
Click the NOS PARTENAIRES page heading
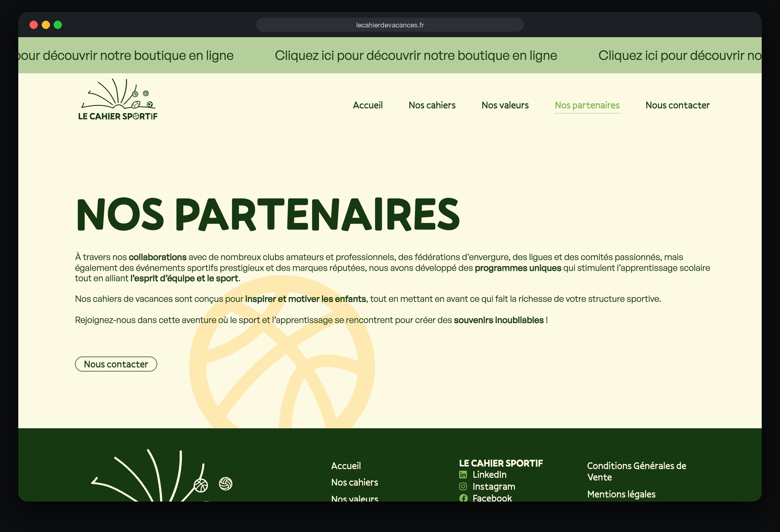[268, 215]
